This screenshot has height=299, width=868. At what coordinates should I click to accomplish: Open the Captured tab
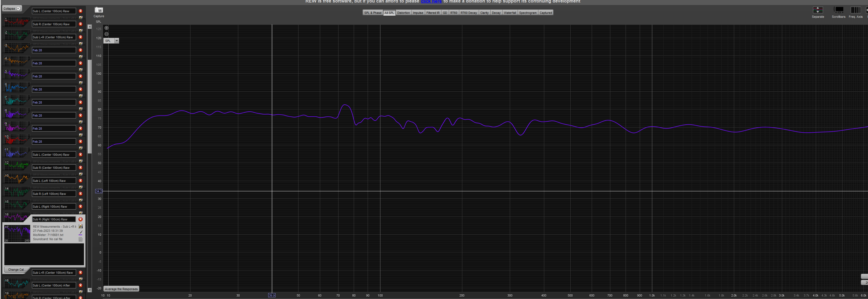tap(546, 13)
